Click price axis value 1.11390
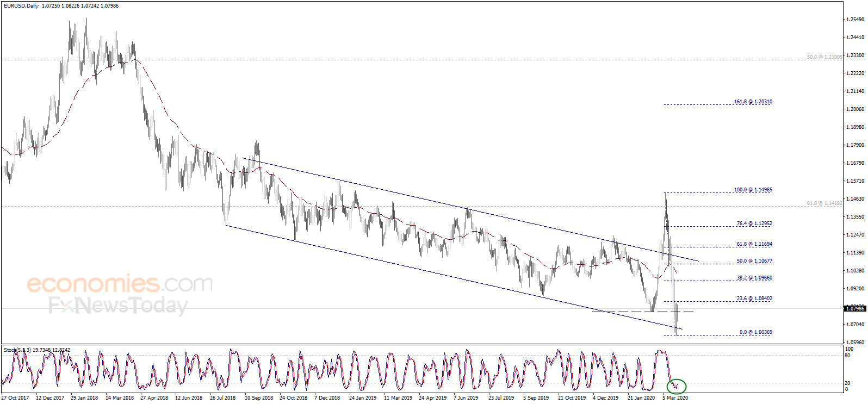 (855, 253)
